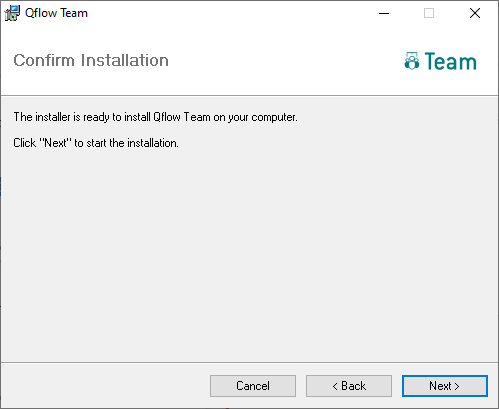Screen dimensions: 499x409
Task: Click the "Confirm Installation" heading
Action: 91,61
